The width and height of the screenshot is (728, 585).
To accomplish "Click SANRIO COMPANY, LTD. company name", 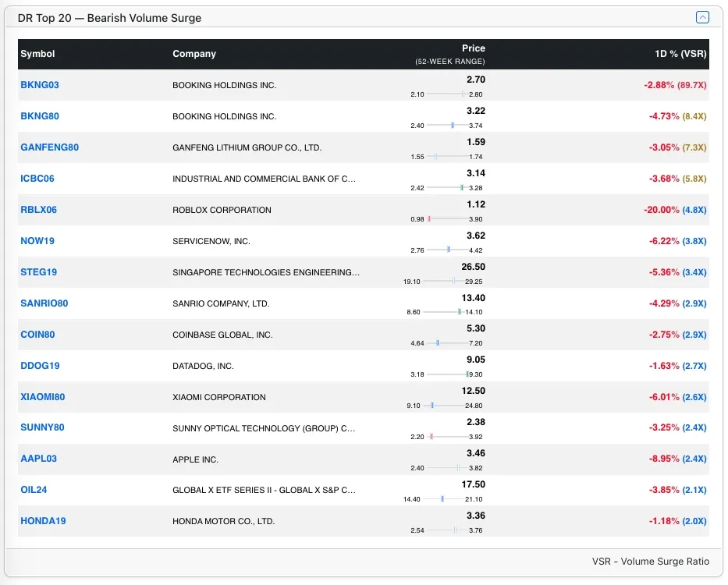I will click(x=221, y=303).
